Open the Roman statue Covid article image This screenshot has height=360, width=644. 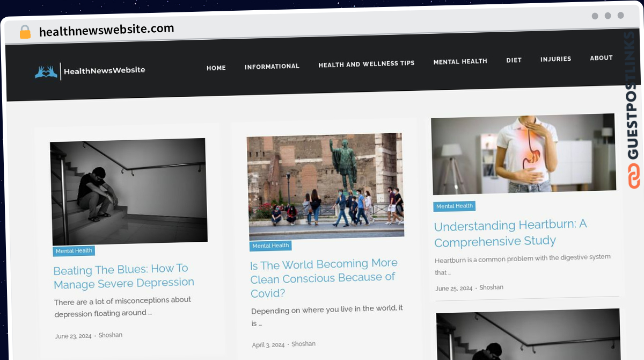tap(325, 186)
